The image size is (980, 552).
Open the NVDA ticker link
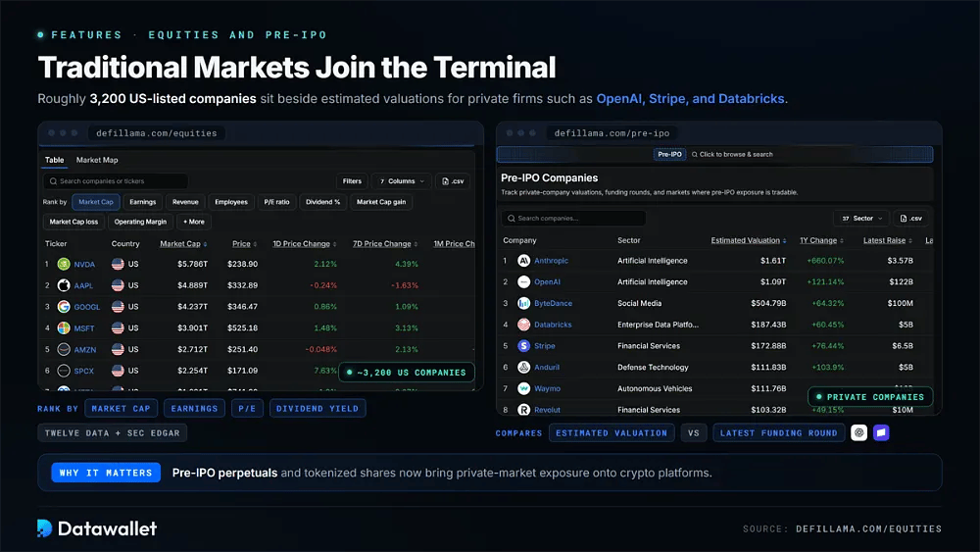coord(84,265)
